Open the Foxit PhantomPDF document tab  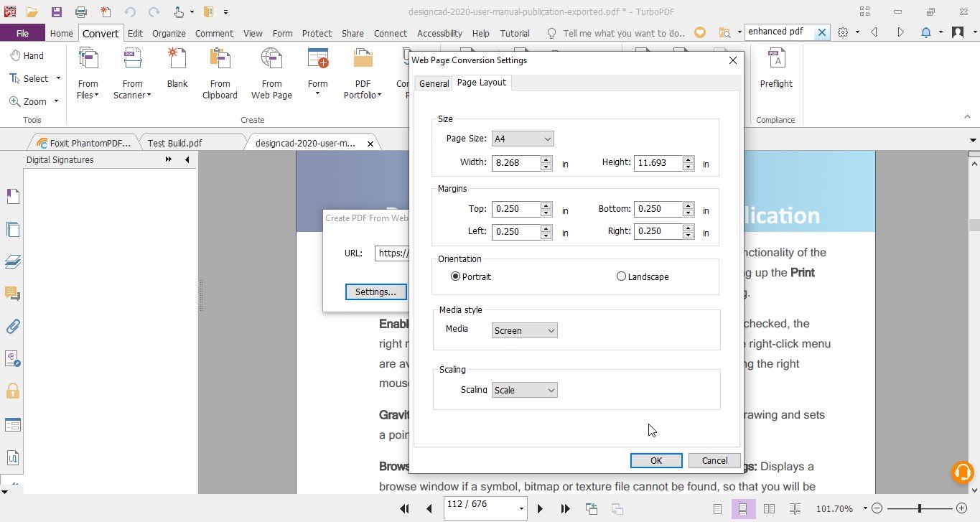(x=85, y=143)
